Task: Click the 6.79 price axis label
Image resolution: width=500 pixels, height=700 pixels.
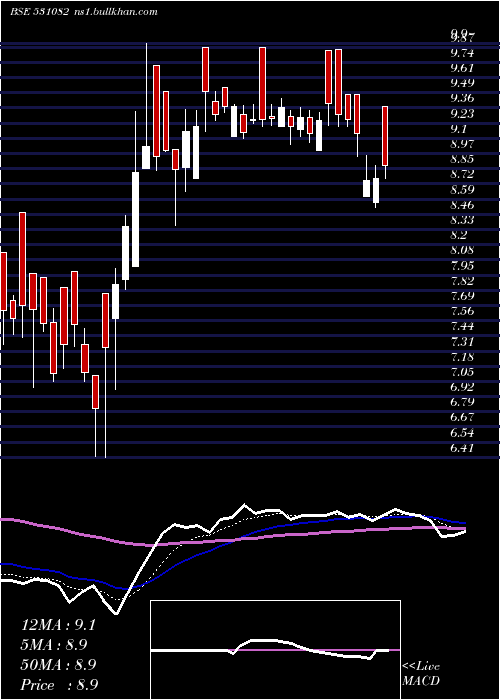Action: [462, 402]
